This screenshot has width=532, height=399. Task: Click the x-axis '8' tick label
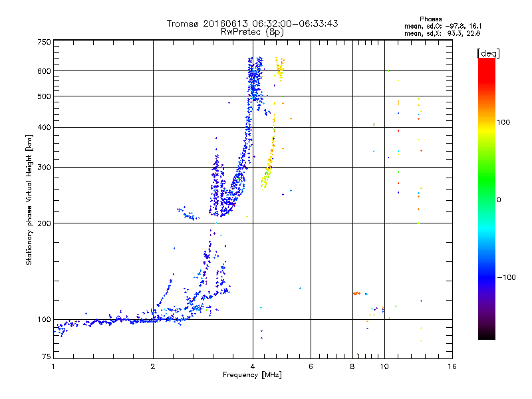pos(352,366)
